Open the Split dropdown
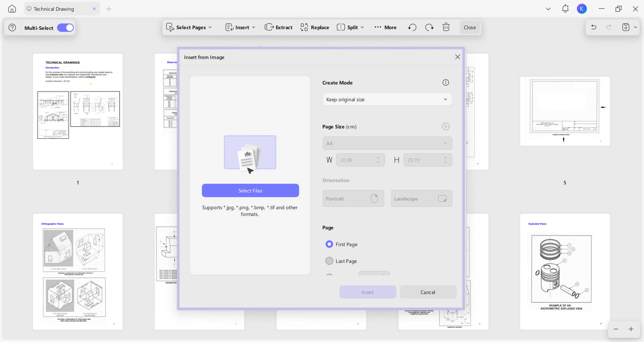The width and height of the screenshot is (644, 342). tap(351, 27)
